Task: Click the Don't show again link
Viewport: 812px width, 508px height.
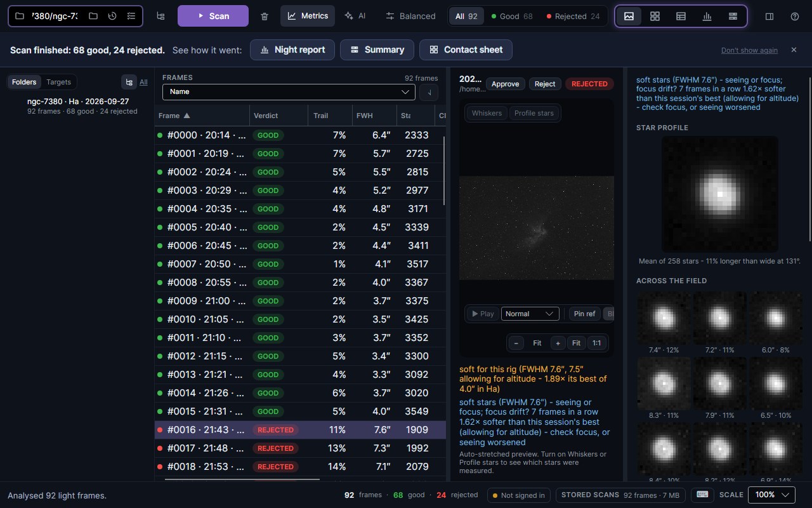Action: [749, 50]
